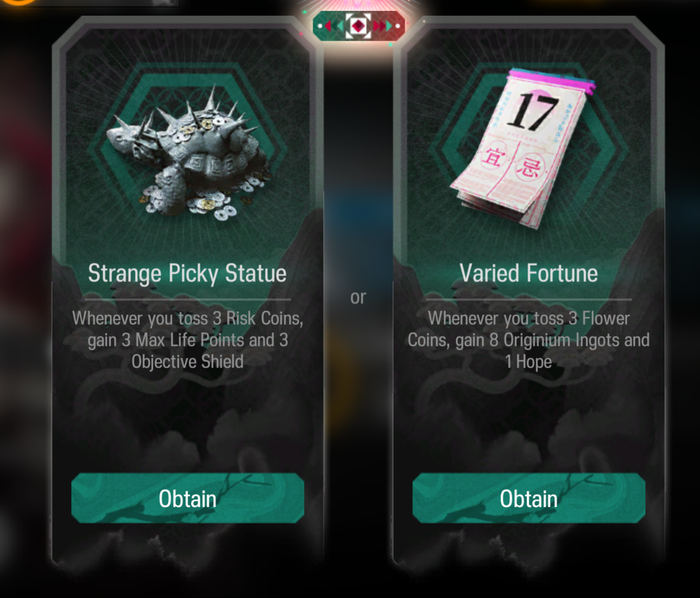700x598 pixels.
Task: Tap the 'Originium Ingots' text in description
Action: point(561,340)
